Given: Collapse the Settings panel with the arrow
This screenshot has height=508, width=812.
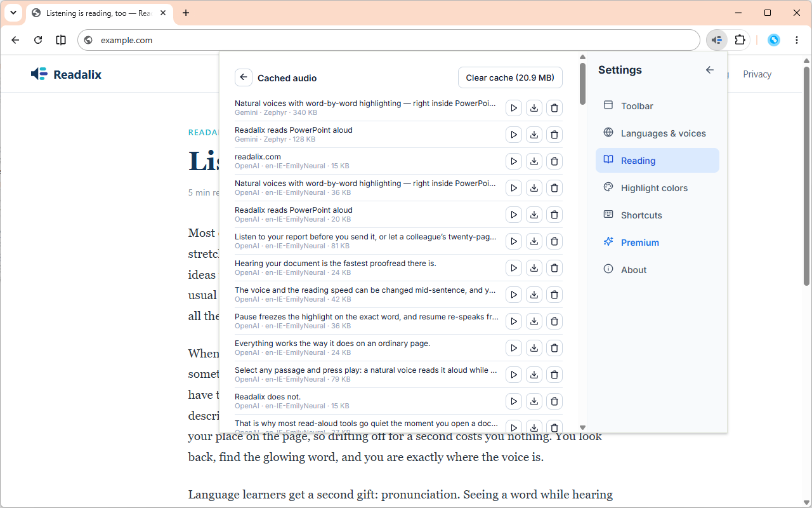Looking at the screenshot, I should click(x=710, y=70).
